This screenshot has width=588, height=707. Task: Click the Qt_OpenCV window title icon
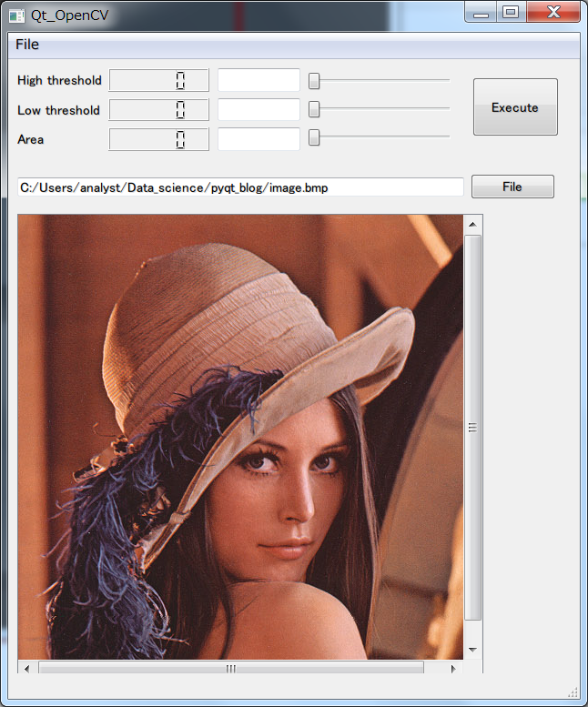click(x=16, y=15)
